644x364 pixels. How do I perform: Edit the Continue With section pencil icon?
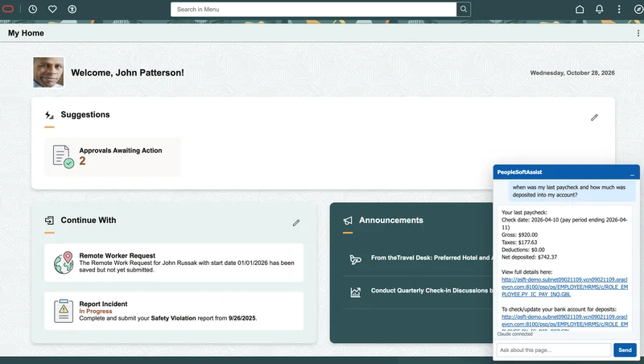(296, 223)
